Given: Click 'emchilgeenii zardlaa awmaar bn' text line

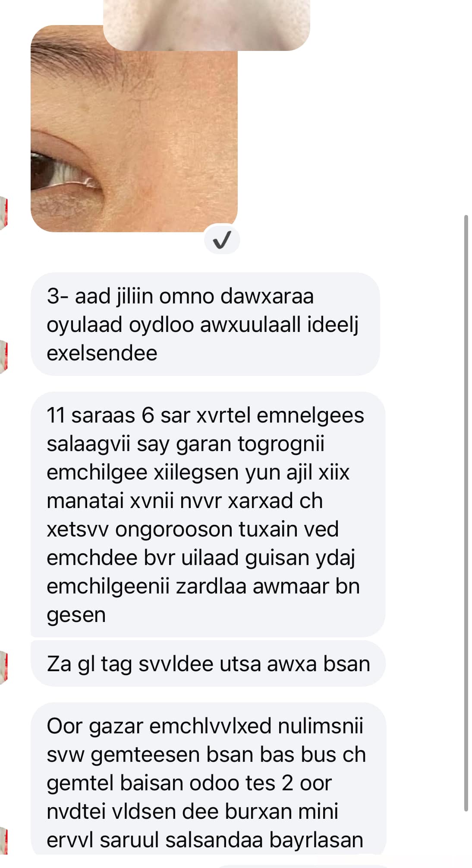Looking at the screenshot, I should click(203, 587).
